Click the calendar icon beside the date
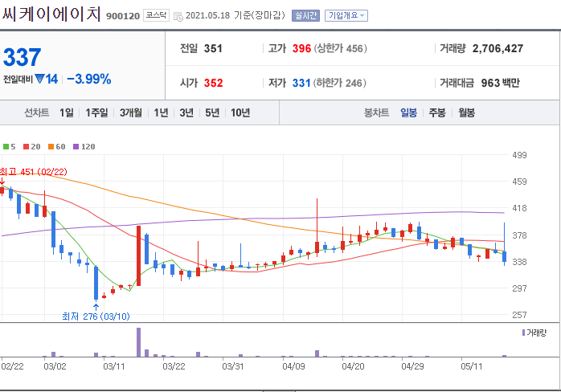Screen dimensions: 561x392 point(178,16)
